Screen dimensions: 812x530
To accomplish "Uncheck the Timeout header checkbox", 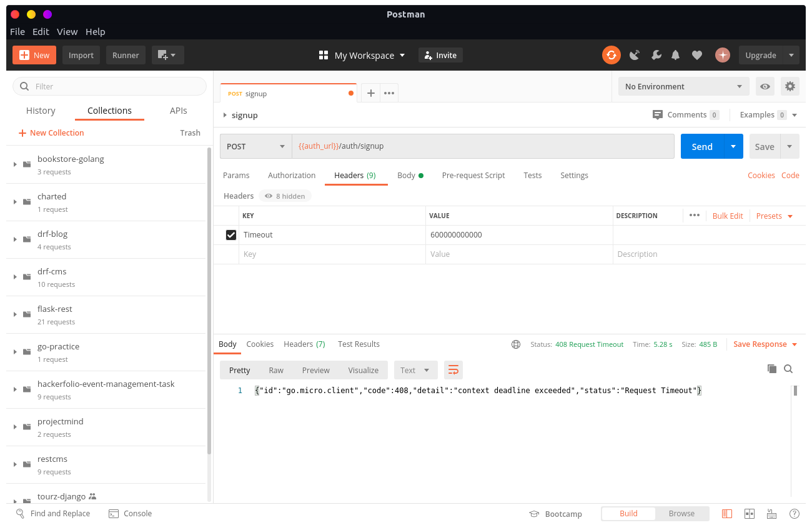I will pos(231,235).
